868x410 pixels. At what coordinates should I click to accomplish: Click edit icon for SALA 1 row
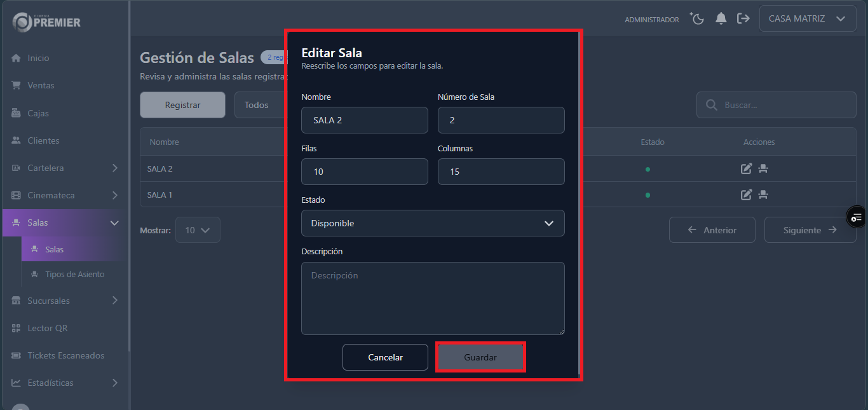click(747, 195)
